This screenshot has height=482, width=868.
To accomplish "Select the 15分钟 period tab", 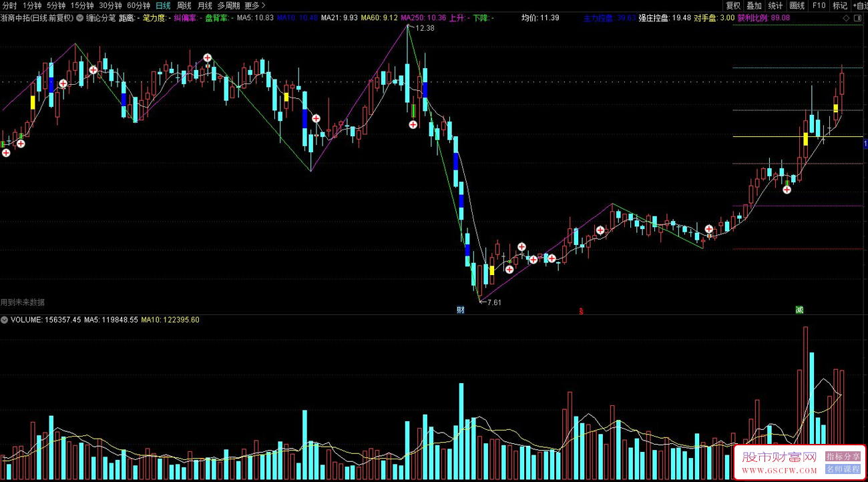I will (82, 5).
